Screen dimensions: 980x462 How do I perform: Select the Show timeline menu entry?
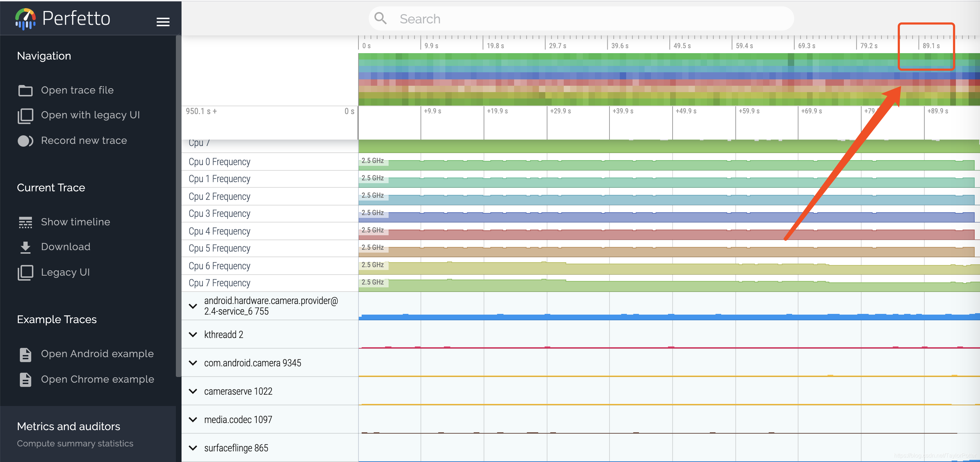[x=75, y=222]
